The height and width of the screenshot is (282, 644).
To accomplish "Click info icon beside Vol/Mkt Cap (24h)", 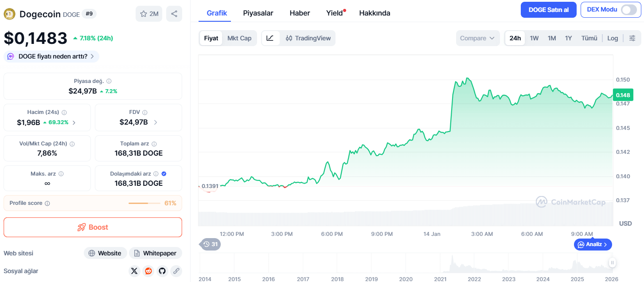I will point(72,144).
